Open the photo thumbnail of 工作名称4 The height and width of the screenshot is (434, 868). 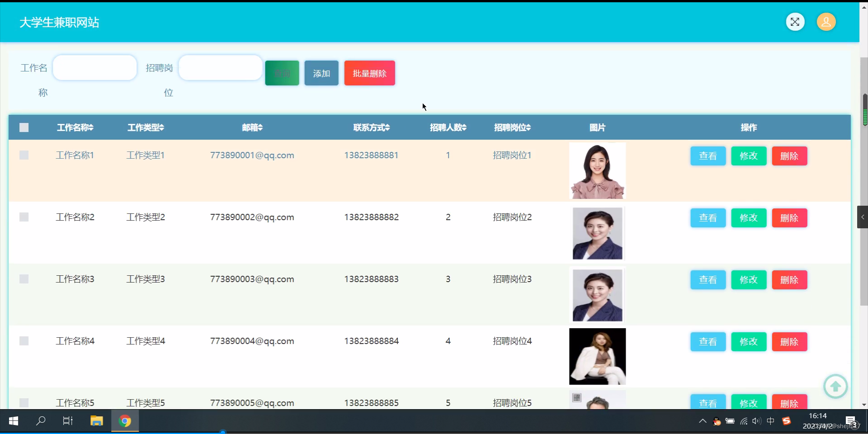597,356
